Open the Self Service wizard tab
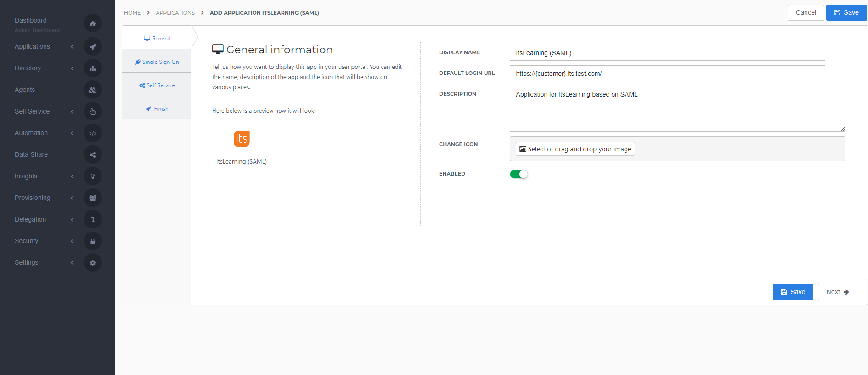 (x=157, y=85)
